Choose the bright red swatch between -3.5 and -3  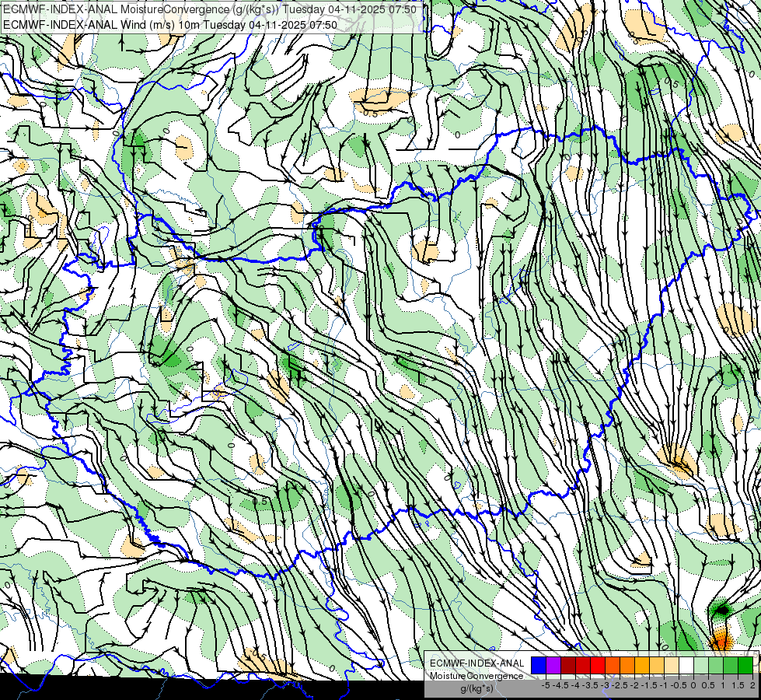click(x=598, y=665)
